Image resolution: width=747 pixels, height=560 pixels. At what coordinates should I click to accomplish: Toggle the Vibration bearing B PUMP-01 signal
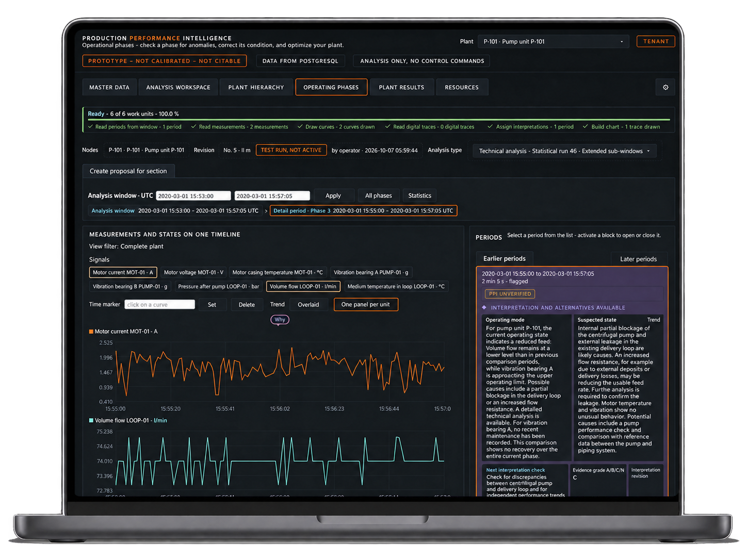[130, 286]
